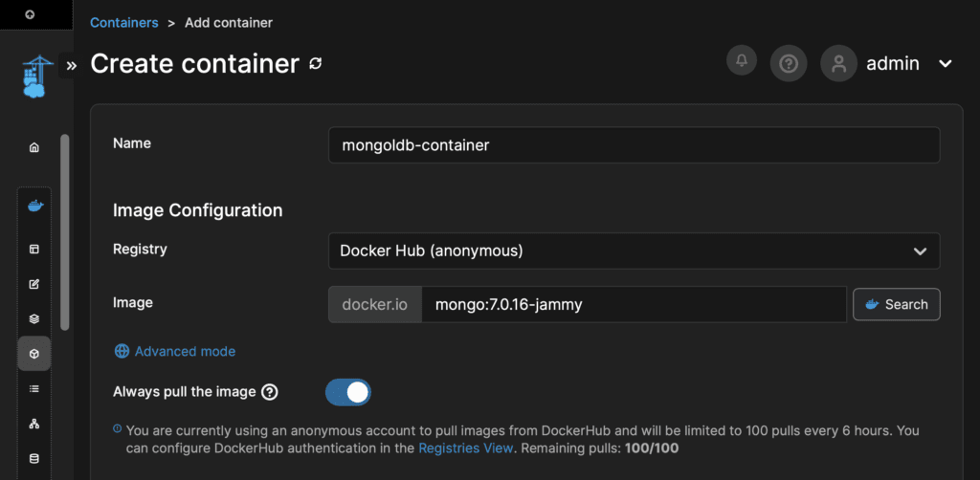980x480 pixels.
Task: Open Home via the house icon
Action: tap(34, 147)
